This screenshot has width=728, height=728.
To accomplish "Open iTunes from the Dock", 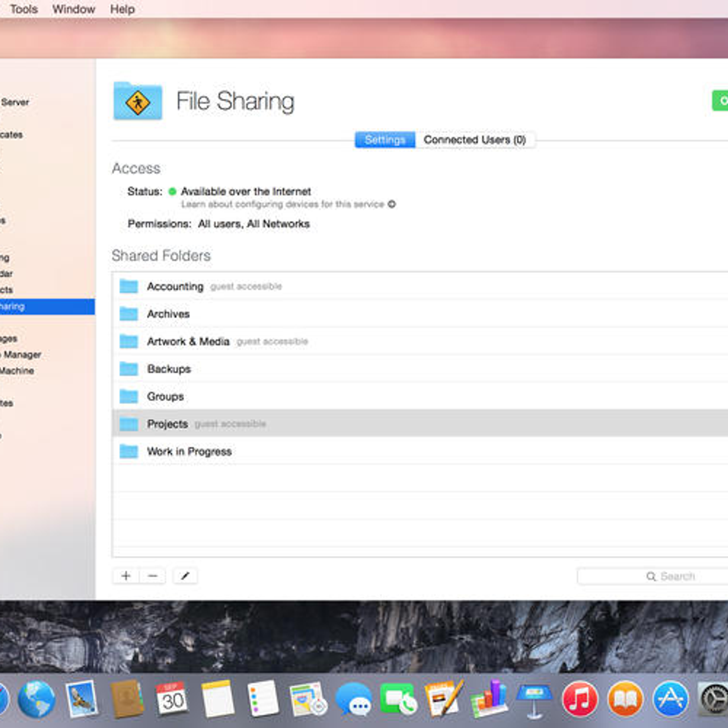I will [x=580, y=699].
